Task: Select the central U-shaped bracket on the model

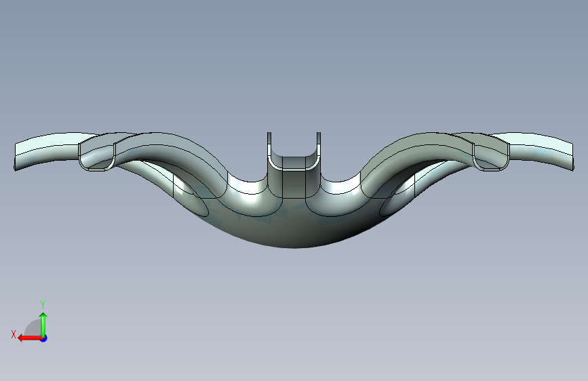Action: click(x=294, y=165)
